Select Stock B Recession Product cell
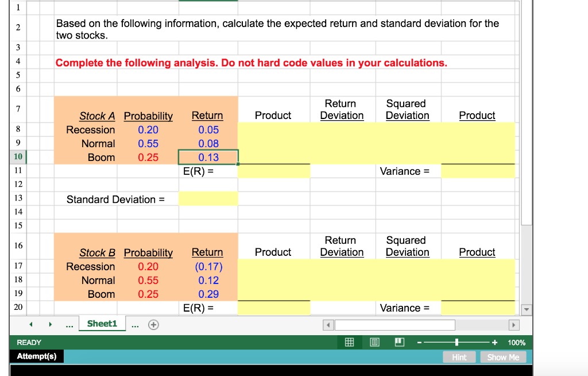 (274, 266)
